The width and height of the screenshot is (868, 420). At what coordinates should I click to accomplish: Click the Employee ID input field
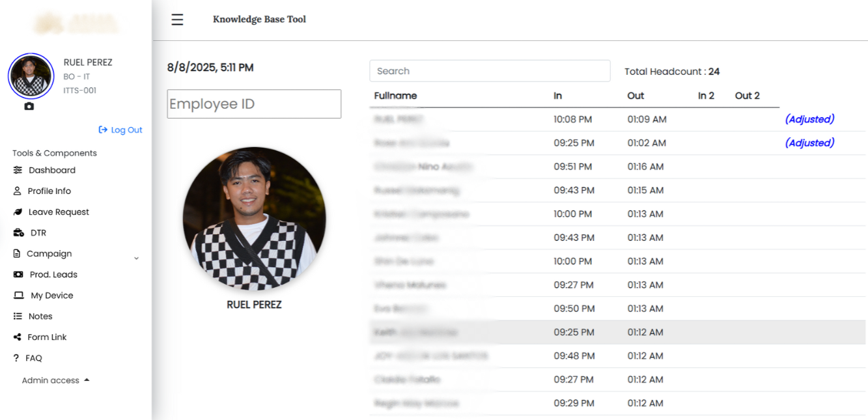point(254,104)
